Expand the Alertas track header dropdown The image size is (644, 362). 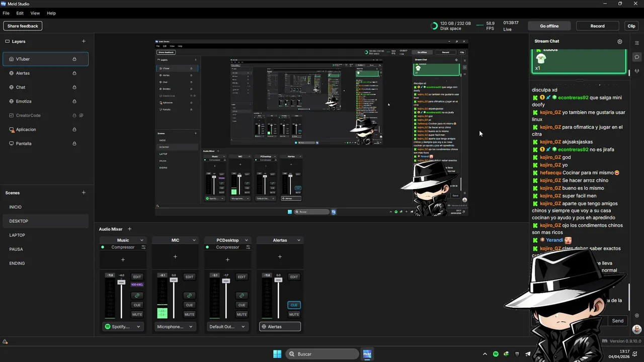pyautogui.click(x=299, y=240)
